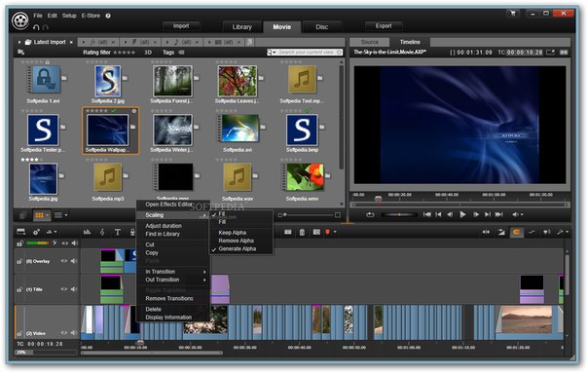Switch to the Disc tab
This screenshot has width=588, height=373.
(x=322, y=27)
